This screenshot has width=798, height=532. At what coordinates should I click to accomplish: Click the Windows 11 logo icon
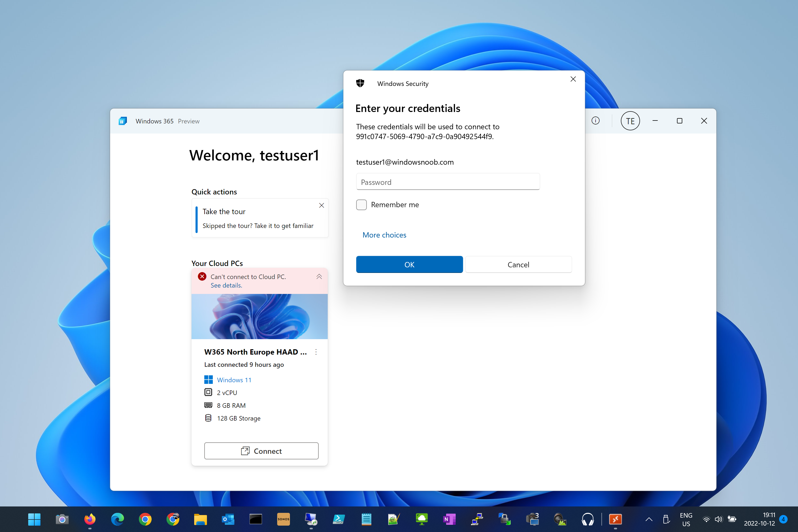(208, 380)
